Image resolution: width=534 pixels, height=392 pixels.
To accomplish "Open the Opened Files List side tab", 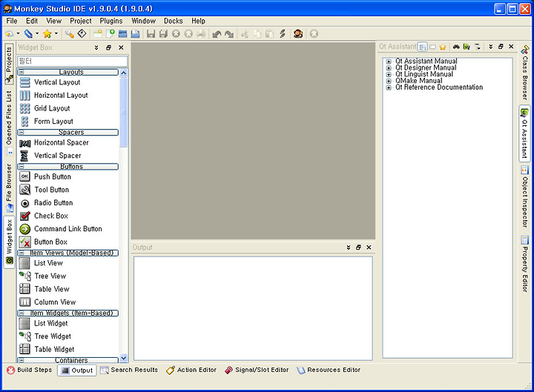I will click(9, 122).
